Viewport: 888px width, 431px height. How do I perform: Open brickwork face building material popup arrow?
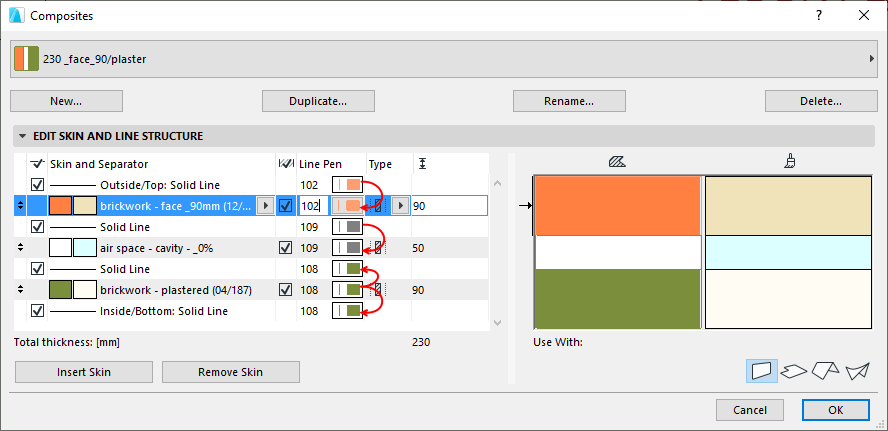coord(264,205)
